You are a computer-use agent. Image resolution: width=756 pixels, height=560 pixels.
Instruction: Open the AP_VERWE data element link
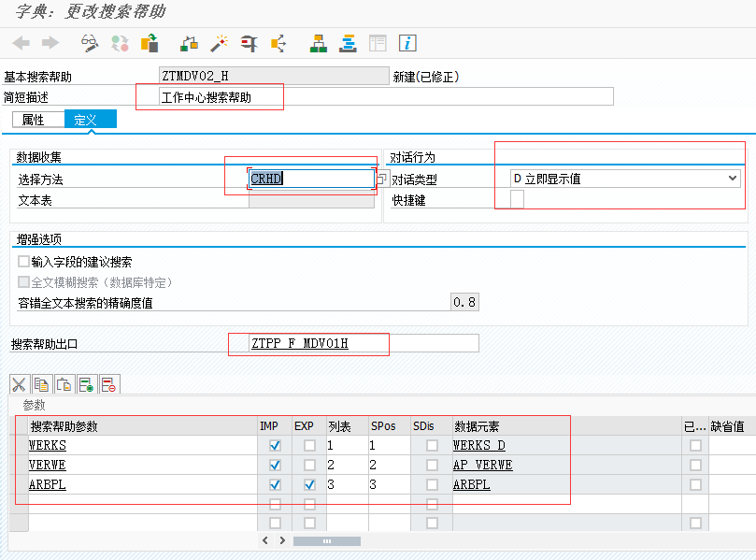(482, 465)
